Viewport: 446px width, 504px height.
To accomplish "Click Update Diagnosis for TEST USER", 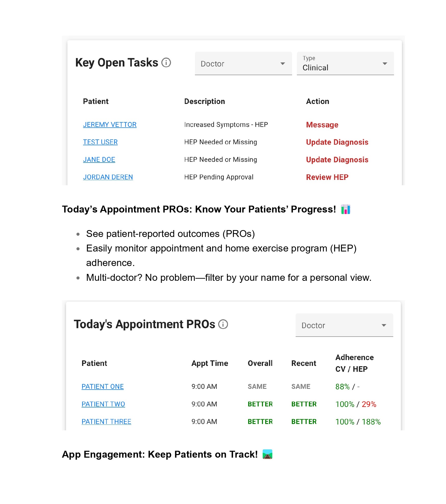I will [337, 142].
